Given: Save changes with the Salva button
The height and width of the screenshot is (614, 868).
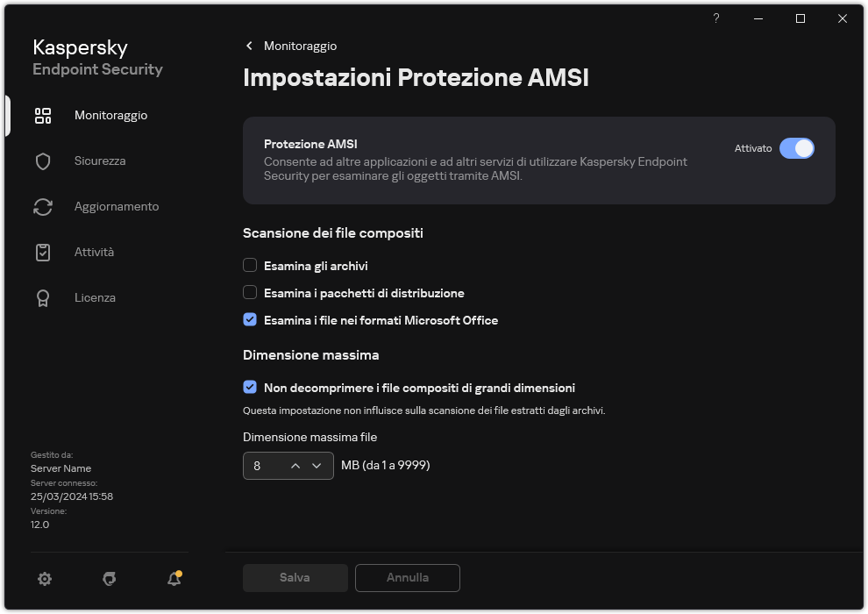Looking at the screenshot, I should 295,577.
